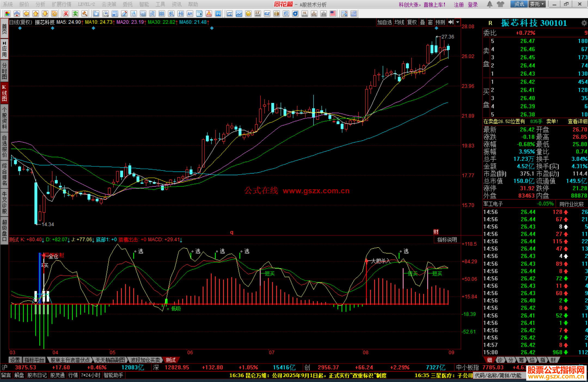Click the IPO toolbar icon

tap(218, 14)
